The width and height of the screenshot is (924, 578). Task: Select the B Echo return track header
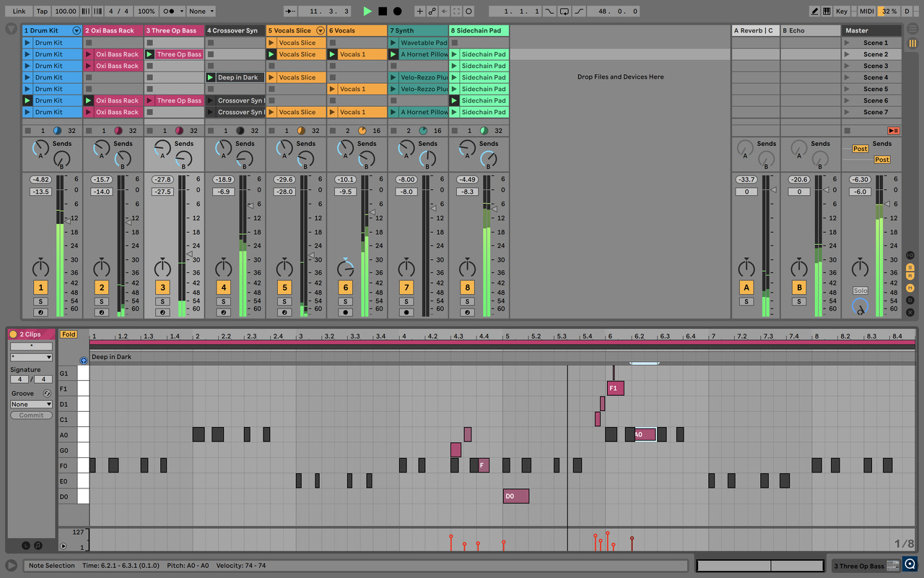tap(811, 30)
